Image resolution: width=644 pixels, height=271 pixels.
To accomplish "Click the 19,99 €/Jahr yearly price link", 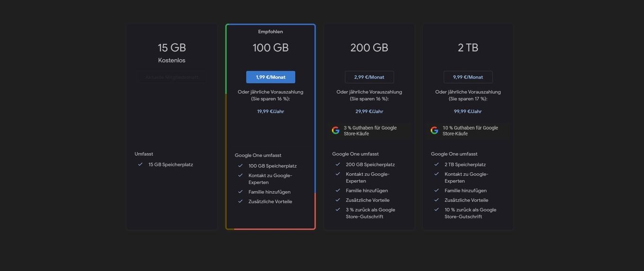I will (270, 112).
